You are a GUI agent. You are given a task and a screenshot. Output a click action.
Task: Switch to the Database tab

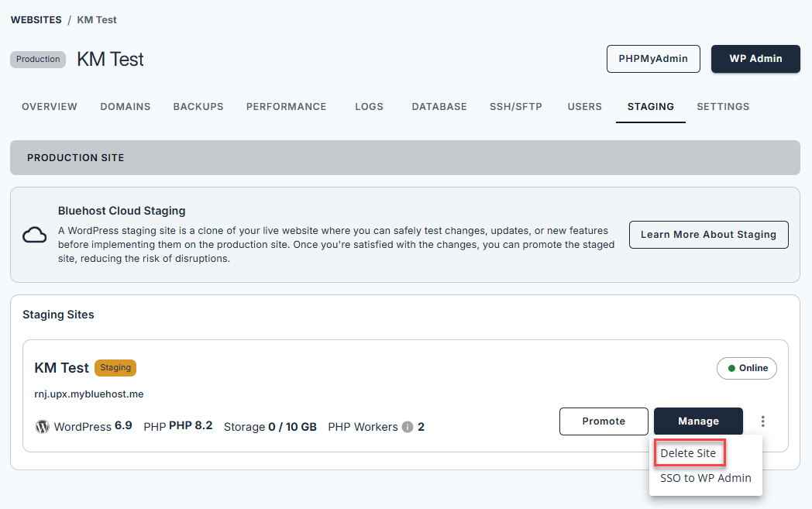click(439, 107)
